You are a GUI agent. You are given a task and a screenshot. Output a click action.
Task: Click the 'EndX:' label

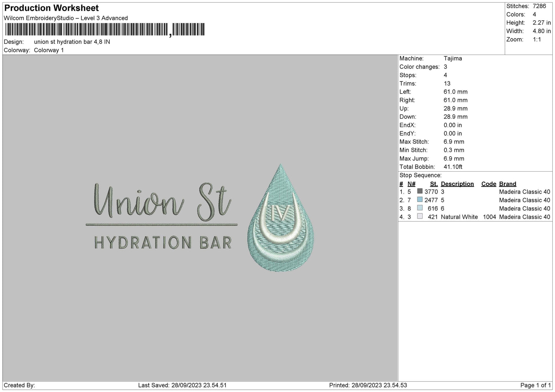coord(408,125)
